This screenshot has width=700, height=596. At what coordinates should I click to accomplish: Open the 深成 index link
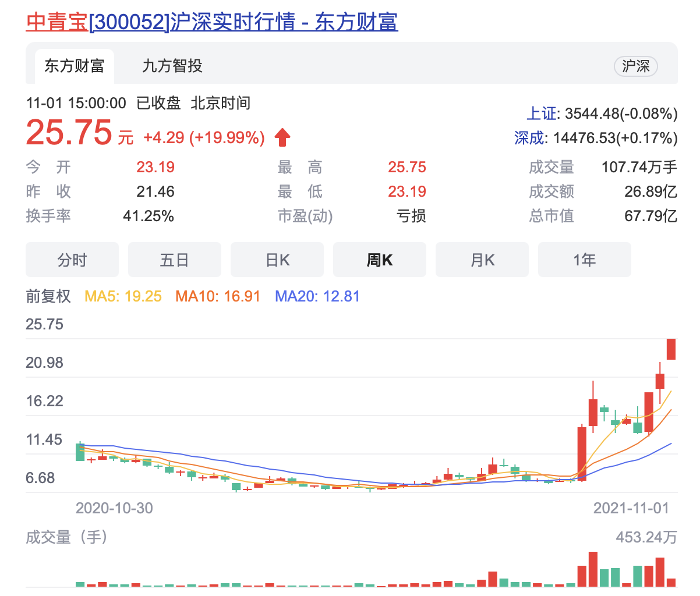pos(529,138)
